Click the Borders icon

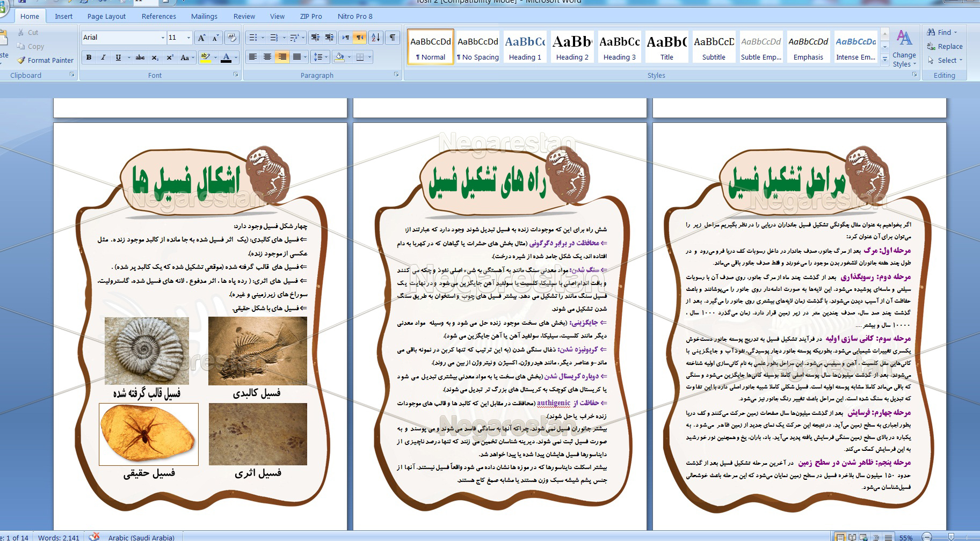(x=360, y=57)
